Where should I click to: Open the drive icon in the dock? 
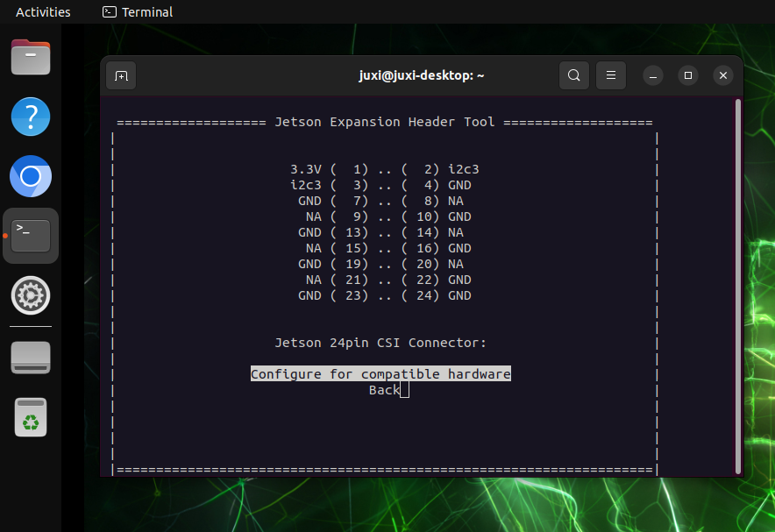[31, 358]
